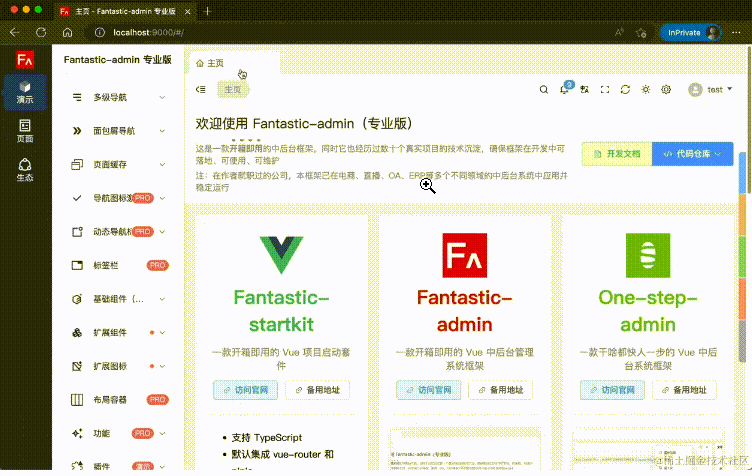
Task: Open app settings gear icon
Action: 666,90
